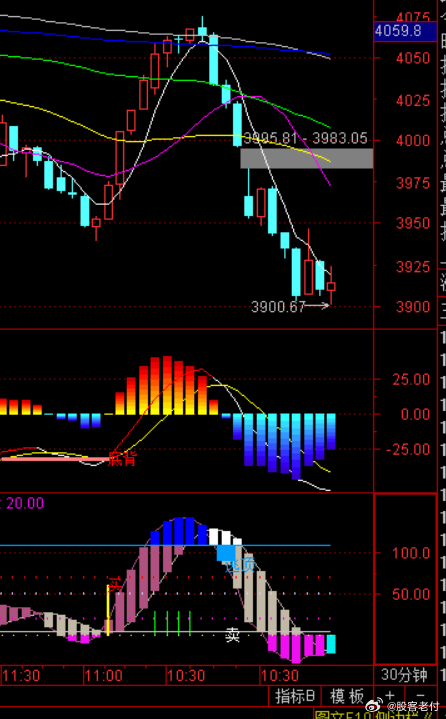Open the 指标B indicator tab
Viewport: 446px width, 719px height.
click(x=295, y=697)
